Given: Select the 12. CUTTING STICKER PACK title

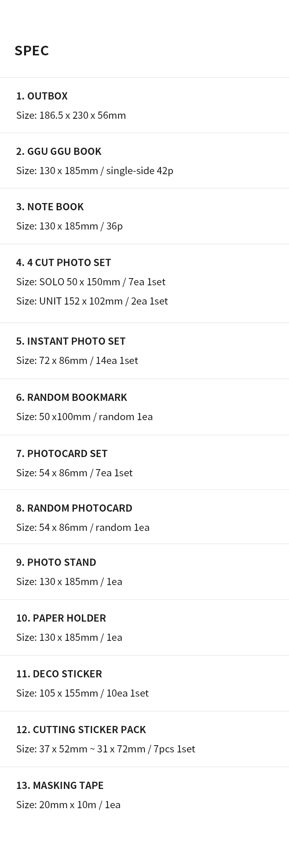Looking at the screenshot, I should click(x=81, y=730).
